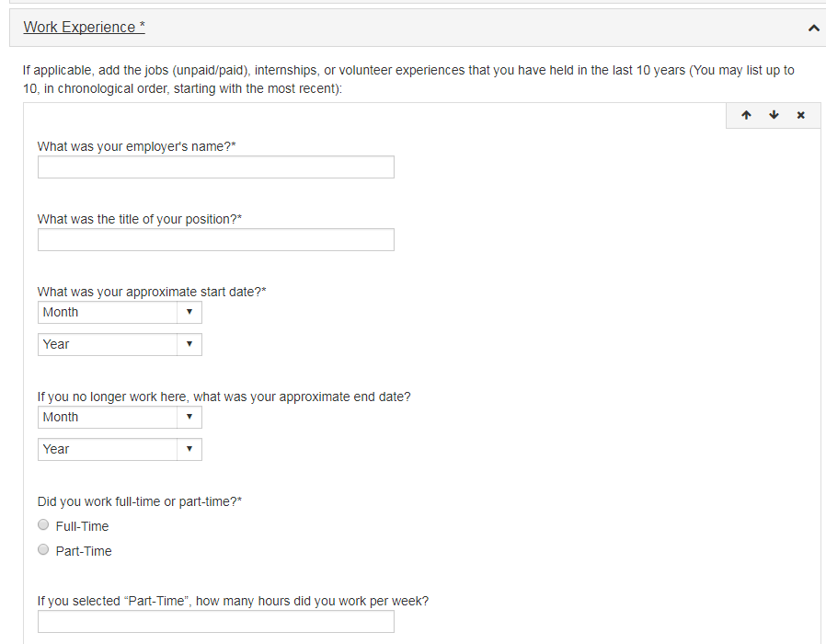
Task: Move the work entry up
Action: (x=746, y=115)
